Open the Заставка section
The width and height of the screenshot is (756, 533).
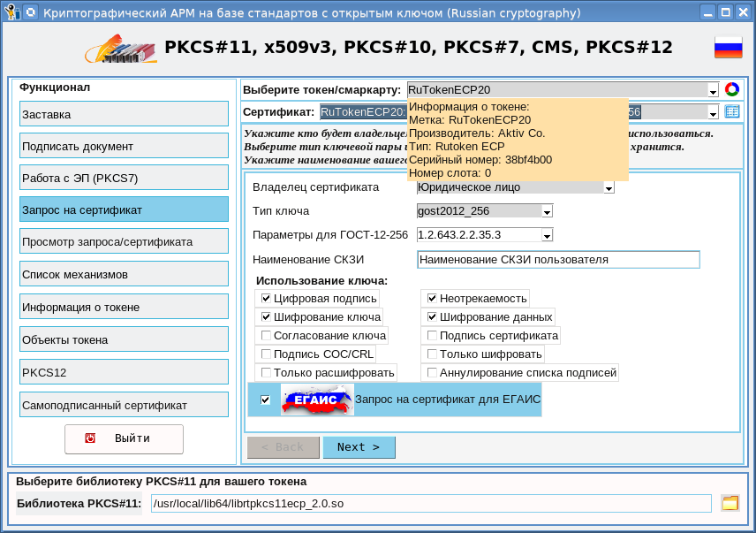click(124, 114)
